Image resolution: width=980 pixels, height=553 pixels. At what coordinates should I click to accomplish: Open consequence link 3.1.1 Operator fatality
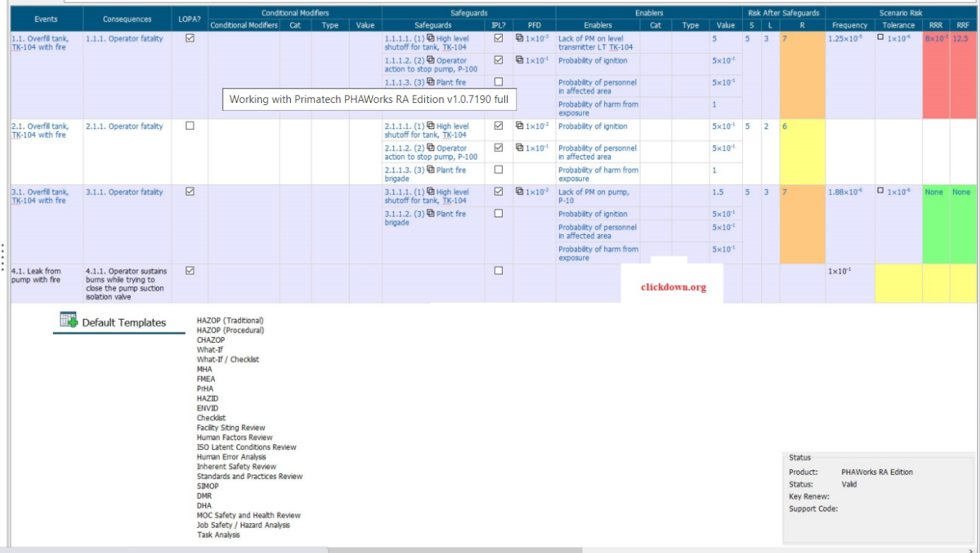(x=124, y=192)
